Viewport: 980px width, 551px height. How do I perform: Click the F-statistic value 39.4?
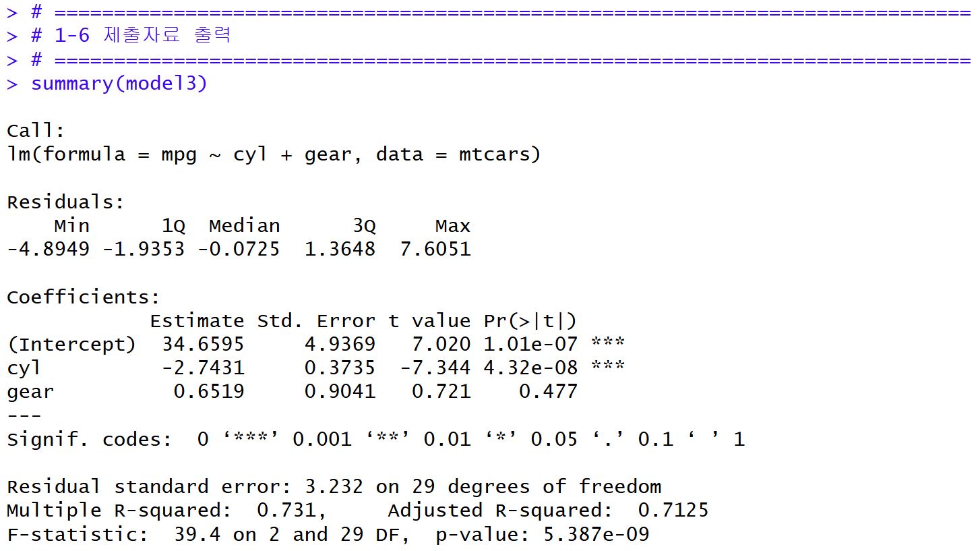[197, 535]
